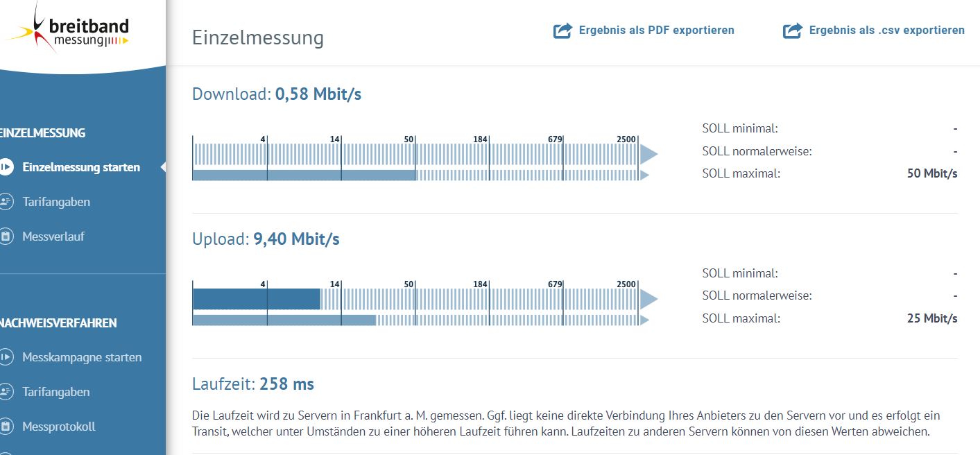Click the Messverlauf clipboard icon
980x455 pixels.
click(x=6, y=237)
